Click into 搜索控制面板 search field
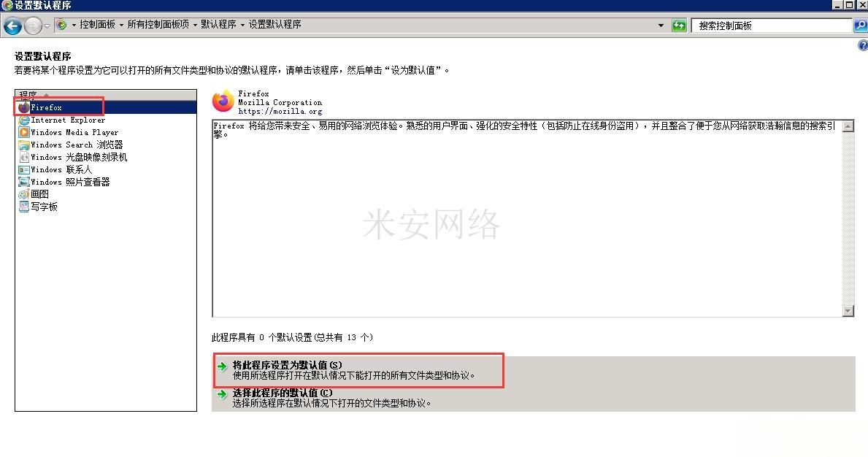The width and height of the screenshot is (868, 457). coord(771,26)
